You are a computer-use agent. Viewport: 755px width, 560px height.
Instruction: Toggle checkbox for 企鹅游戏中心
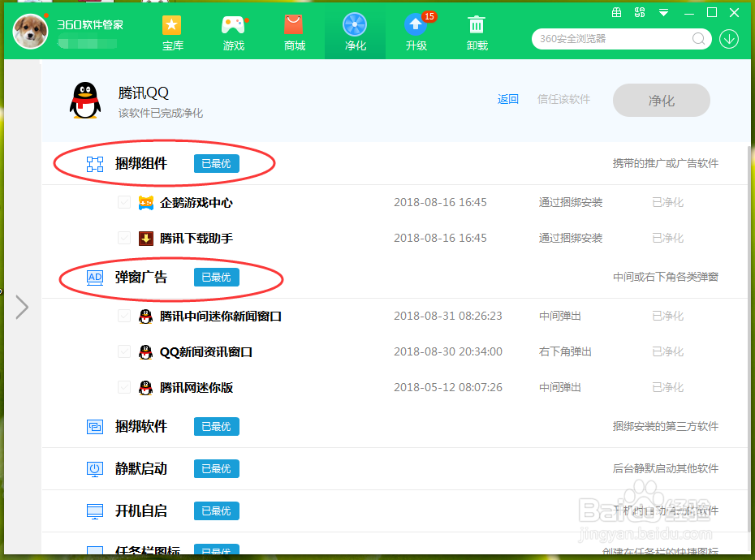coord(124,202)
